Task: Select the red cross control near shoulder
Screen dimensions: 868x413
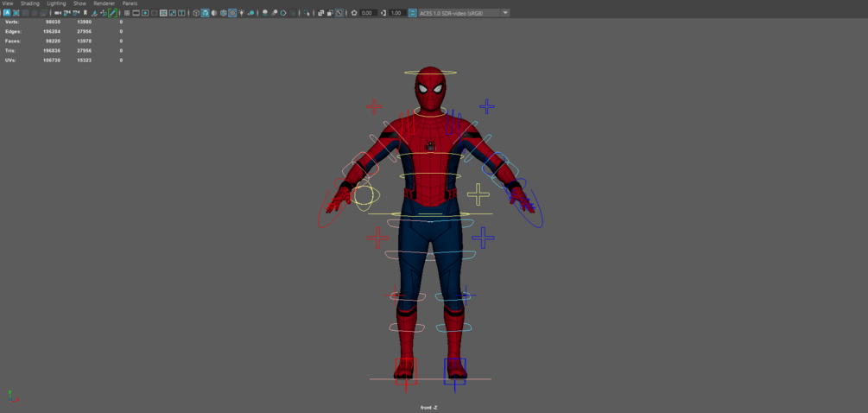Action: pos(374,107)
